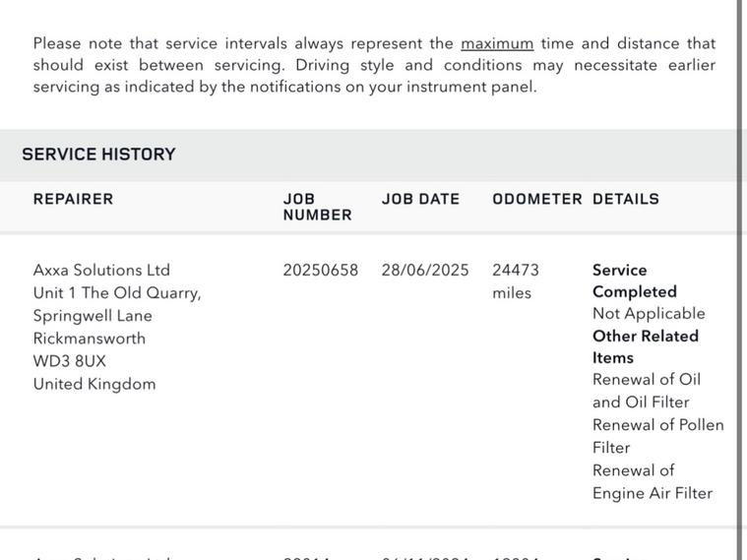The width and height of the screenshot is (747, 560).
Task: Click the Other Related Items heading
Action: pos(646,346)
